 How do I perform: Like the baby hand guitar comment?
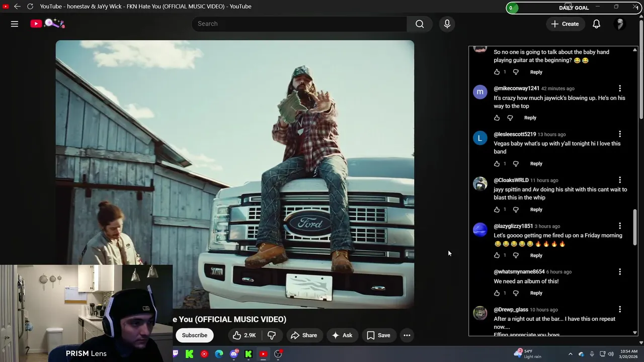point(497,72)
